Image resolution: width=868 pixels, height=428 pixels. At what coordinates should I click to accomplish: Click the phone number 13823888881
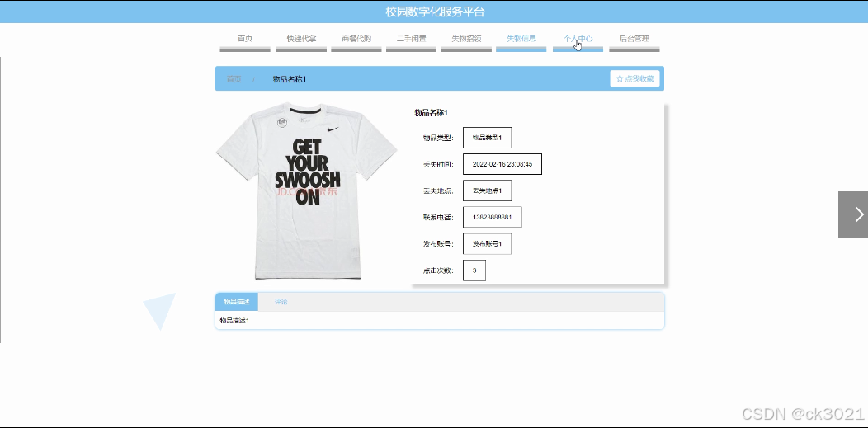point(492,218)
